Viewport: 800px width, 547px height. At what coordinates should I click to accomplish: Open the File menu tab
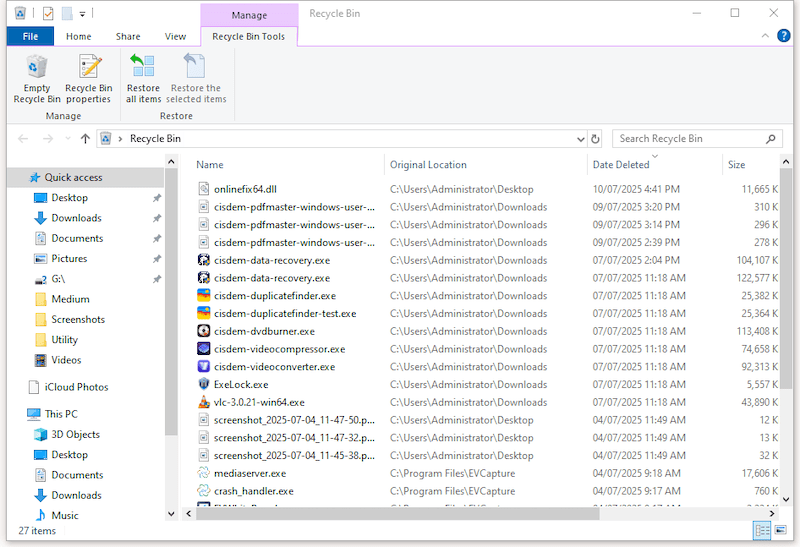[x=30, y=37]
